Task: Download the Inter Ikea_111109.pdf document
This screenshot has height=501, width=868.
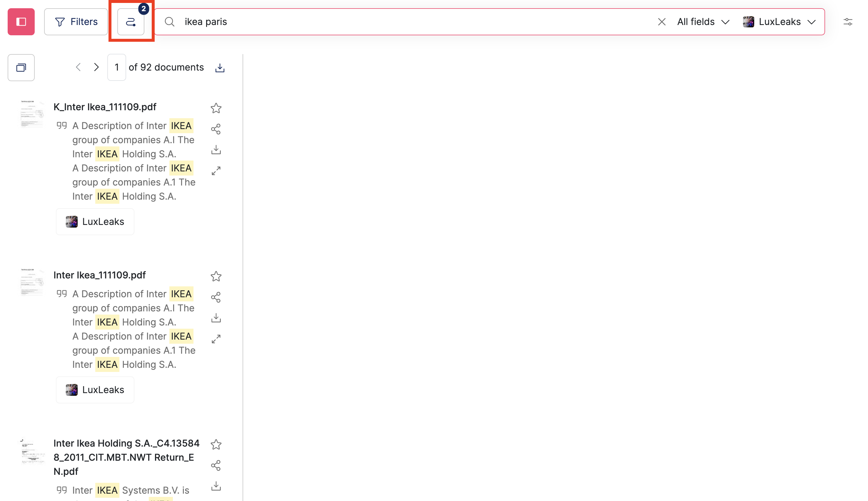Action: [216, 318]
